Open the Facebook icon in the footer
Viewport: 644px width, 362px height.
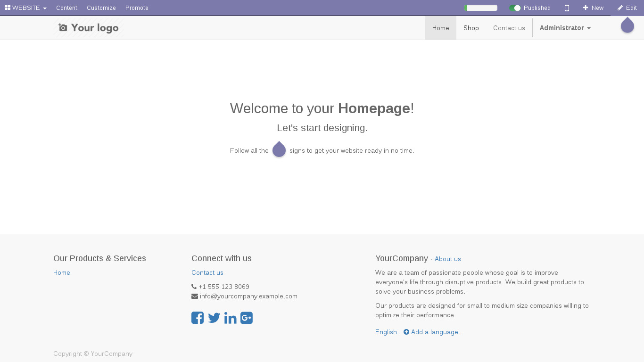[198, 318]
